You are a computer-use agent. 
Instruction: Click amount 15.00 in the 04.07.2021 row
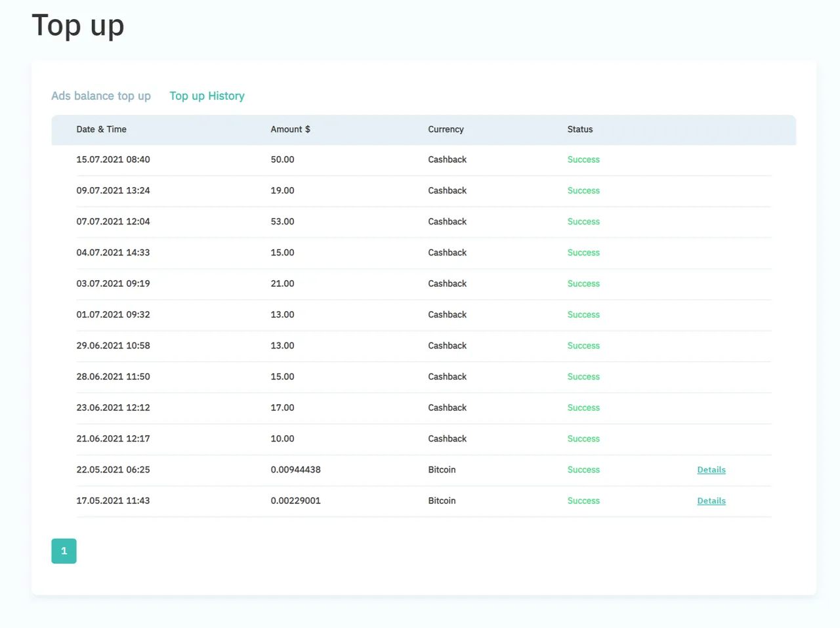point(282,253)
